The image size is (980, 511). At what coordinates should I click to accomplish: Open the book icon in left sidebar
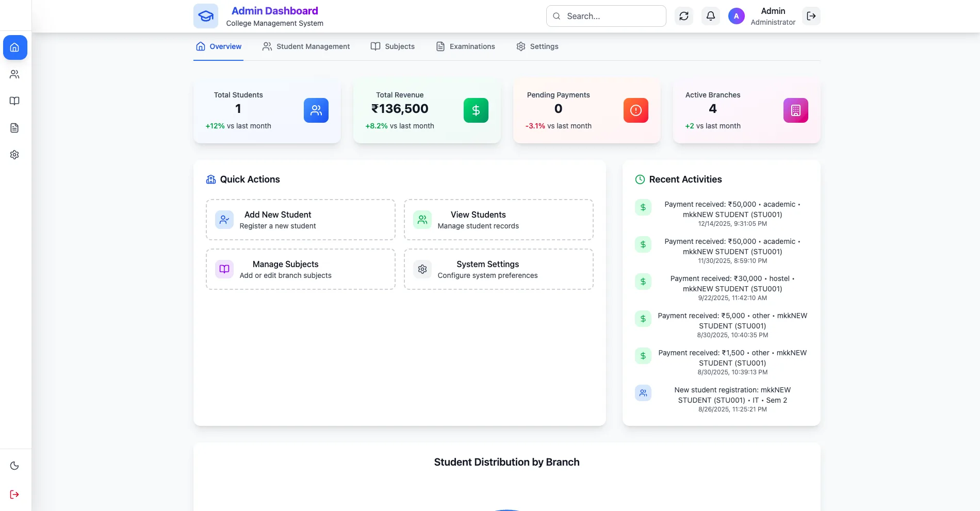pyautogui.click(x=14, y=101)
